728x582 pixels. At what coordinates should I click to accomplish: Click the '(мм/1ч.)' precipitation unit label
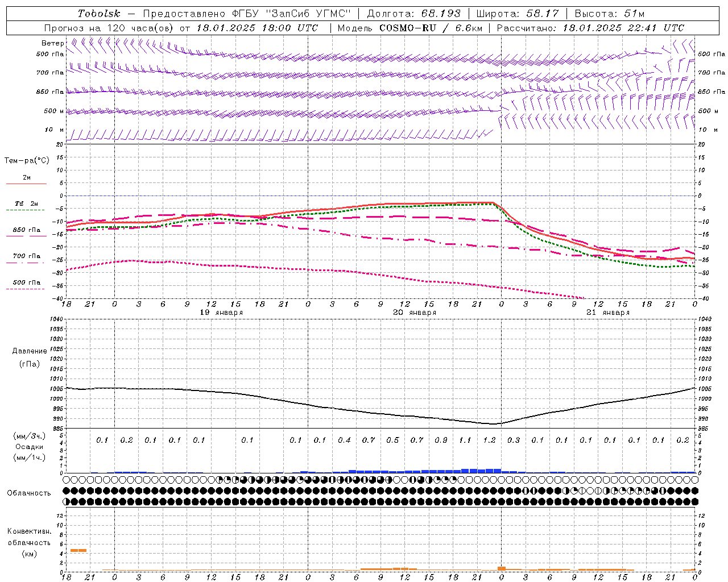coord(30,458)
